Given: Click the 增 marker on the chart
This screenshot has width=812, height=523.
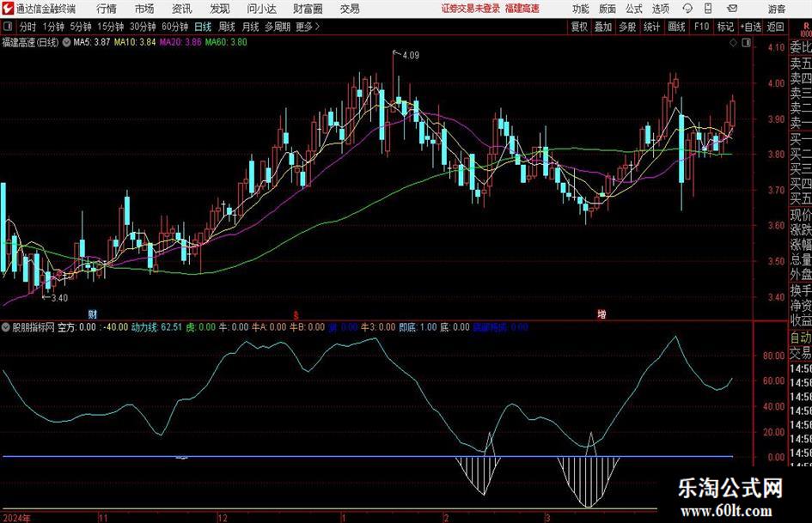Looking at the screenshot, I should point(601,314).
